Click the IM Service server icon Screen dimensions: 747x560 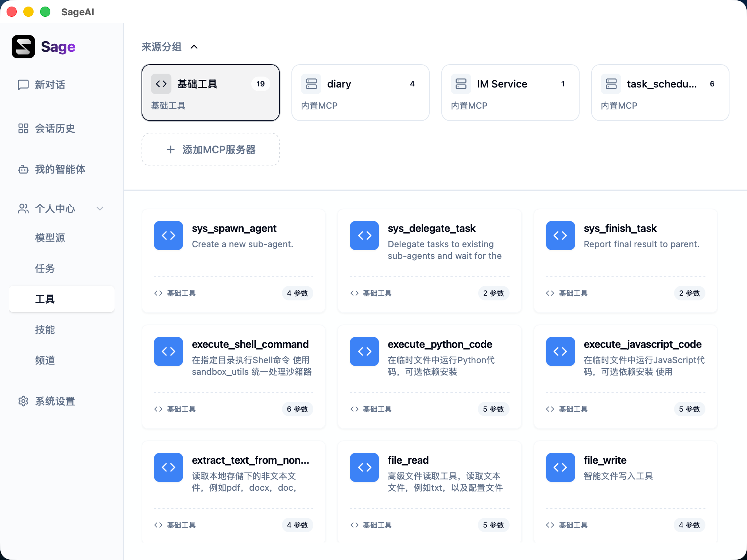[x=461, y=83]
